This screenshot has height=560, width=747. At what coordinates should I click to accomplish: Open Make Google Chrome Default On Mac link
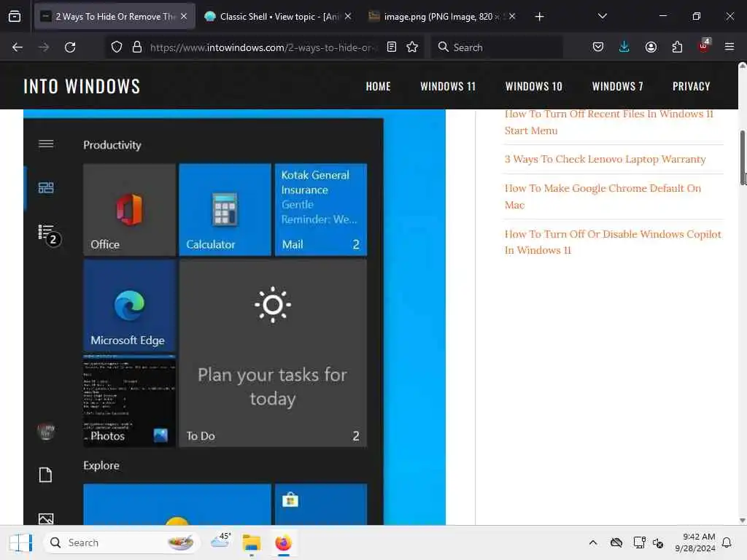[x=603, y=196]
